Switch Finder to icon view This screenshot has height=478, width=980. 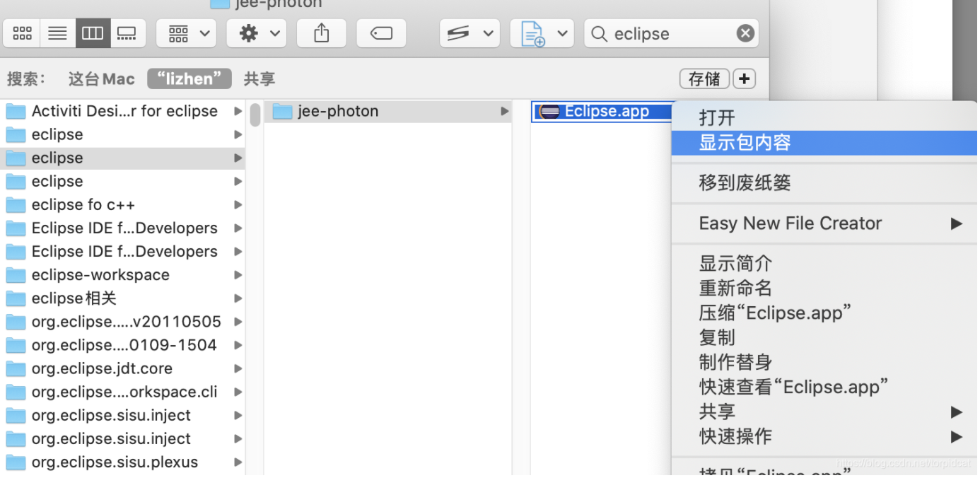click(x=23, y=33)
